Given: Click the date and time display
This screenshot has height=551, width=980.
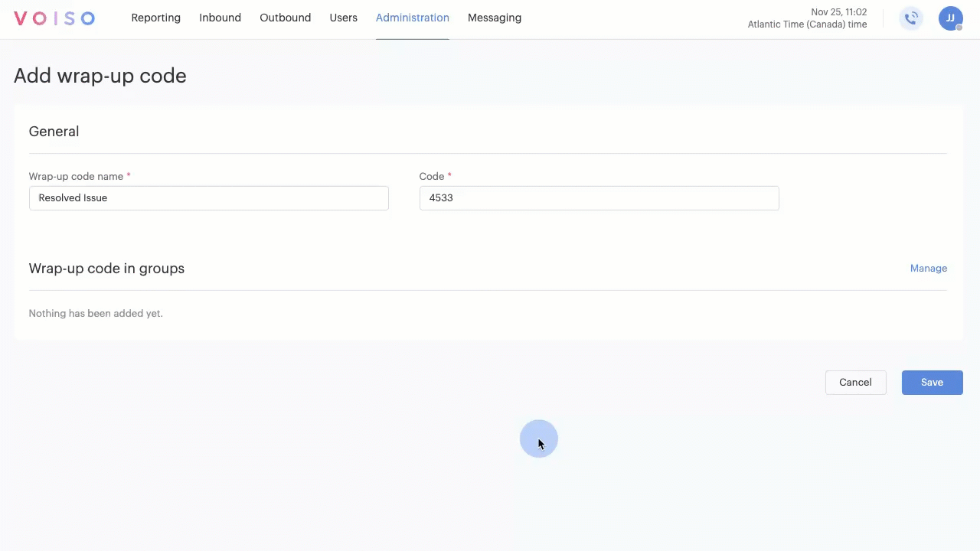Looking at the screenshot, I should click(838, 12).
